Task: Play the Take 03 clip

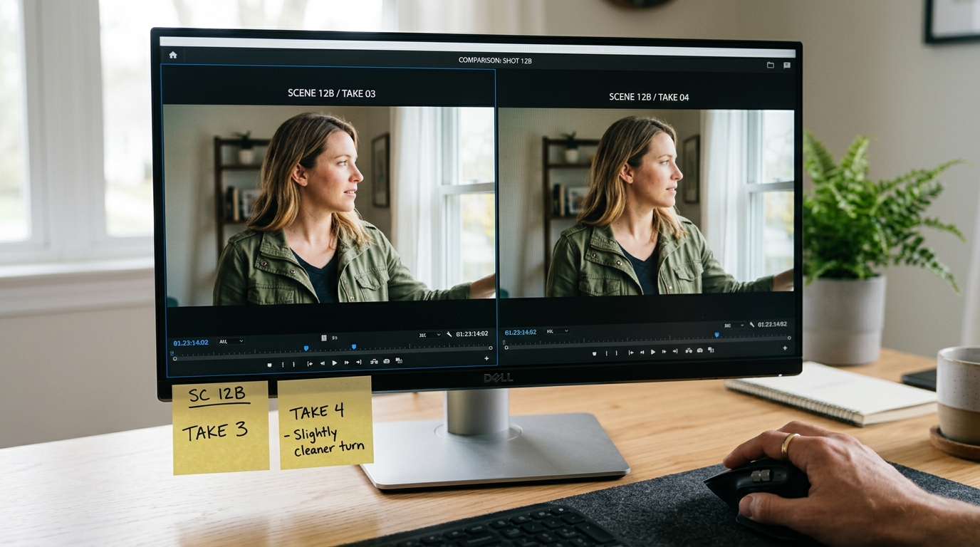Action: click(335, 363)
